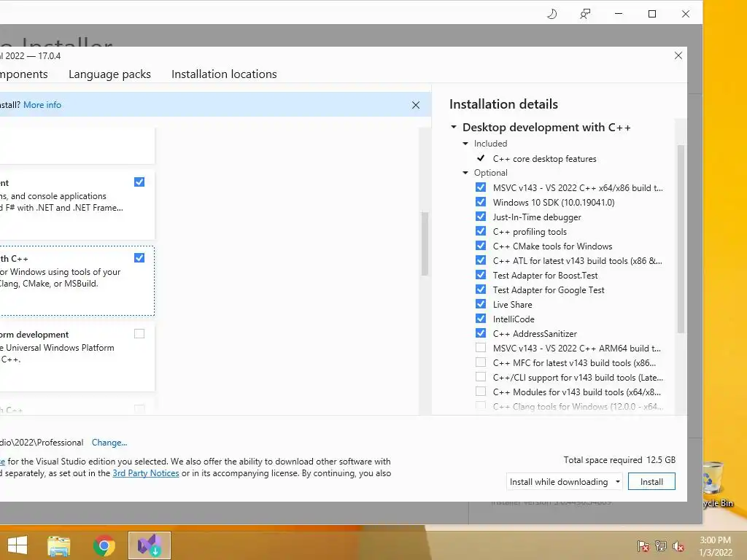The width and height of the screenshot is (747, 560).
Task: Uncheck Desktop development with C++ workload
Action: tap(139, 257)
